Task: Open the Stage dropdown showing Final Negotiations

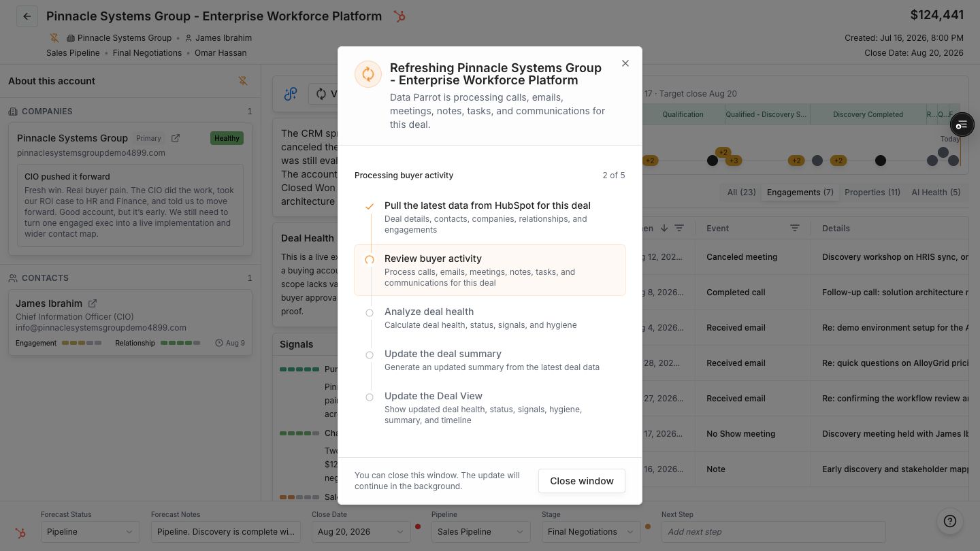Action: (591, 532)
